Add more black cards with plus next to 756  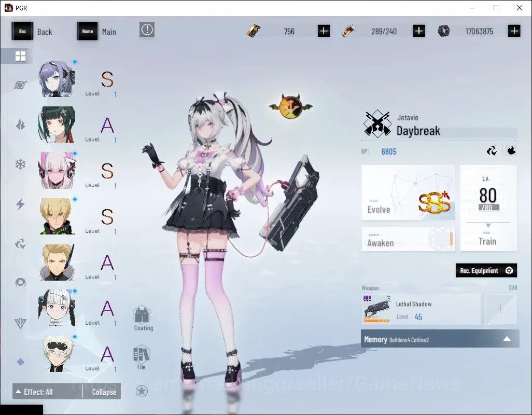click(324, 31)
